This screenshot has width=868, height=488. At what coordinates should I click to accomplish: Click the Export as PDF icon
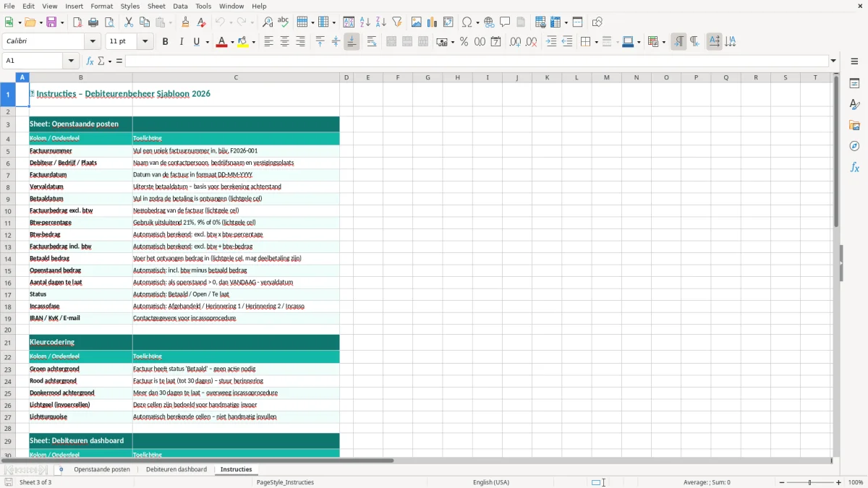(77, 22)
